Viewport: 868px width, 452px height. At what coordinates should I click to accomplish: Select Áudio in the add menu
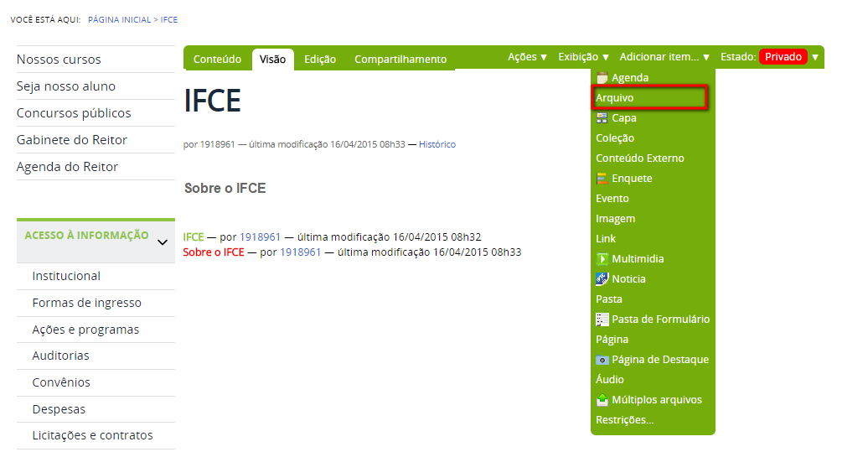609,379
